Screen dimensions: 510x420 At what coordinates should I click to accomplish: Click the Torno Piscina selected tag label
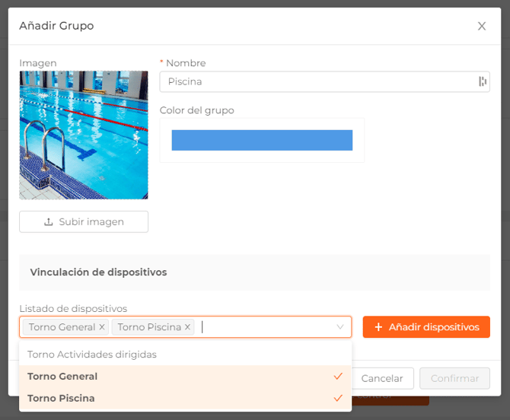point(149,327)
